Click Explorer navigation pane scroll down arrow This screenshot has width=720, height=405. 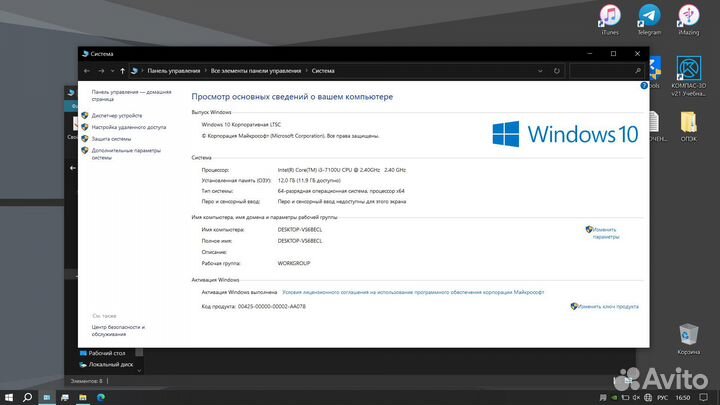(x=139, y=370)
